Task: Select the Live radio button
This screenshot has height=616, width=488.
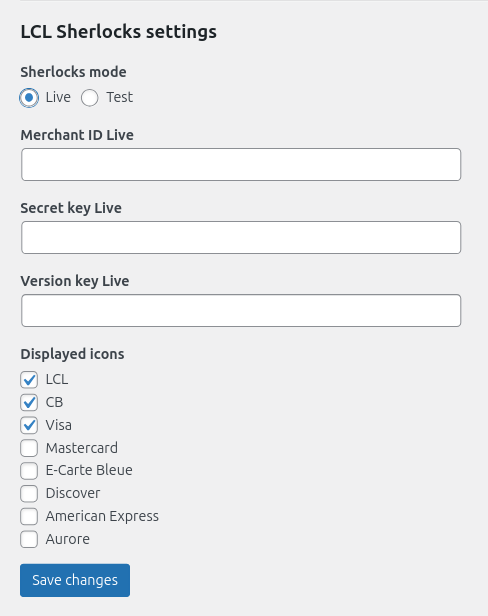Action: coord(29,97)
